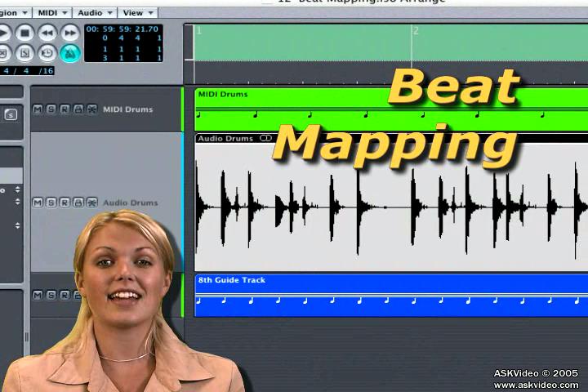Solo the Audio Drums track
588x392 pixels.
click(51, 203)
